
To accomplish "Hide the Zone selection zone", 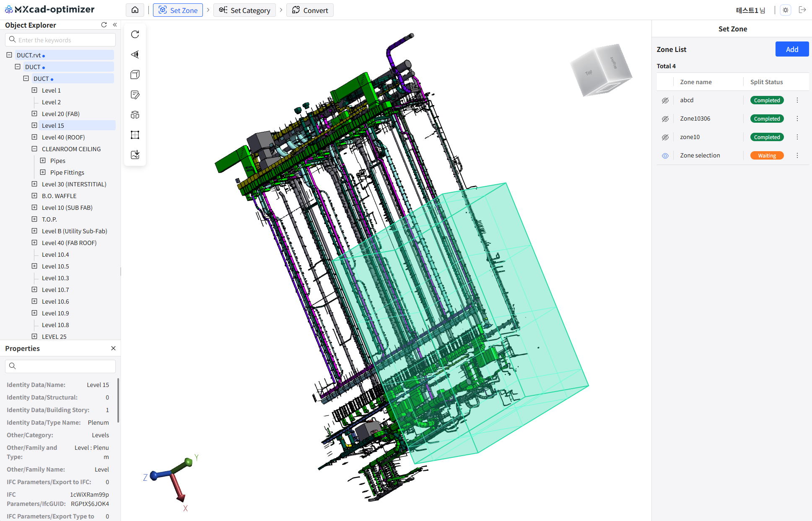I will (665, 156).
